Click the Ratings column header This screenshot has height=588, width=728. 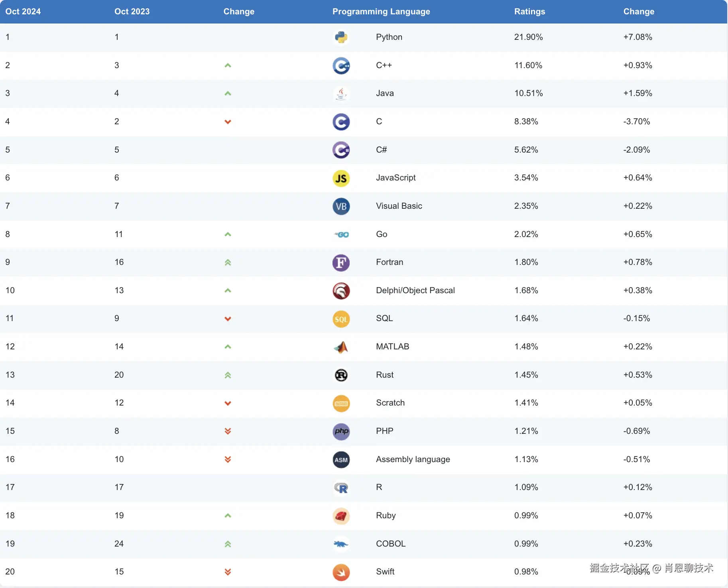tap(529, 12)
